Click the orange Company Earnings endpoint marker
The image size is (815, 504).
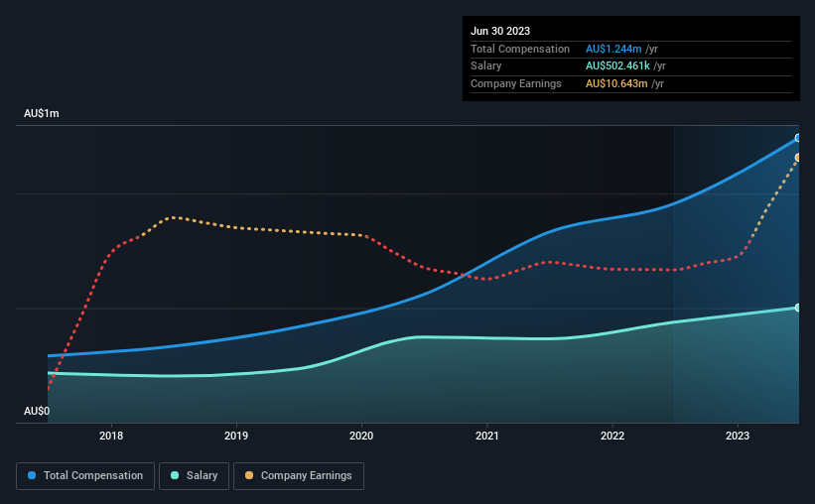tap(798, 158)
